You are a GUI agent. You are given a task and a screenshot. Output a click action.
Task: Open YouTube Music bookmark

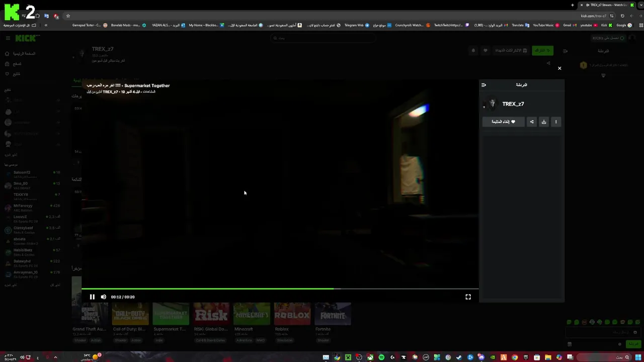click(546, 25)
